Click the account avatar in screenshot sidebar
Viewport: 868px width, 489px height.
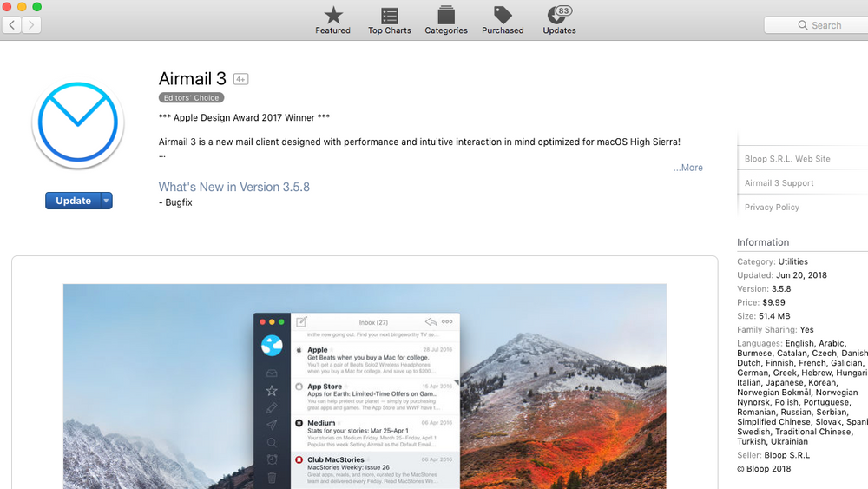(272, 346)
